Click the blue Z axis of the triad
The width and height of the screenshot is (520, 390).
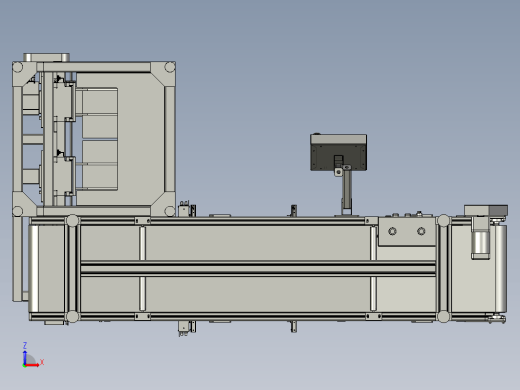tap(25, 357)
